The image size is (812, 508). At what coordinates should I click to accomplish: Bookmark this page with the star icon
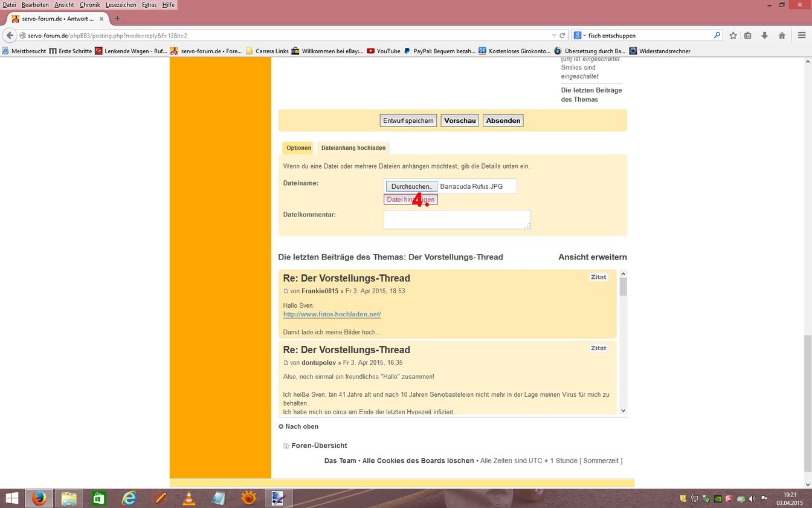tap(733, 36)
